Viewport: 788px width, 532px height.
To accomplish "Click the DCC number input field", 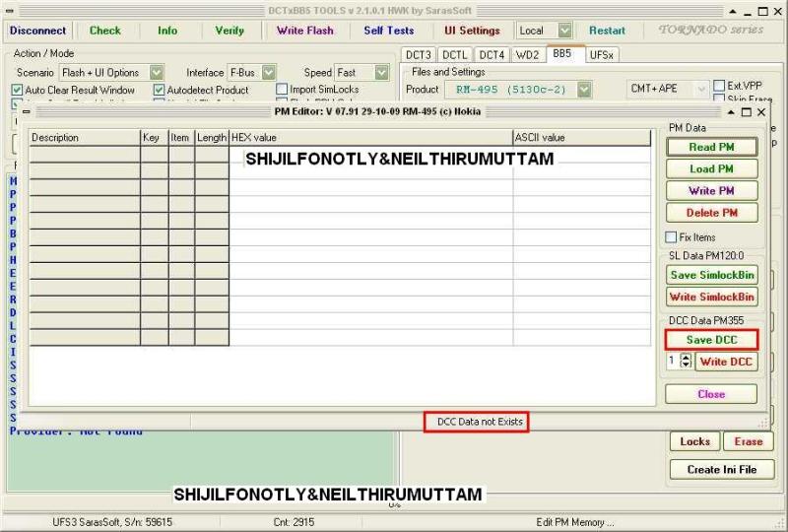I will (x=674, y=361).
